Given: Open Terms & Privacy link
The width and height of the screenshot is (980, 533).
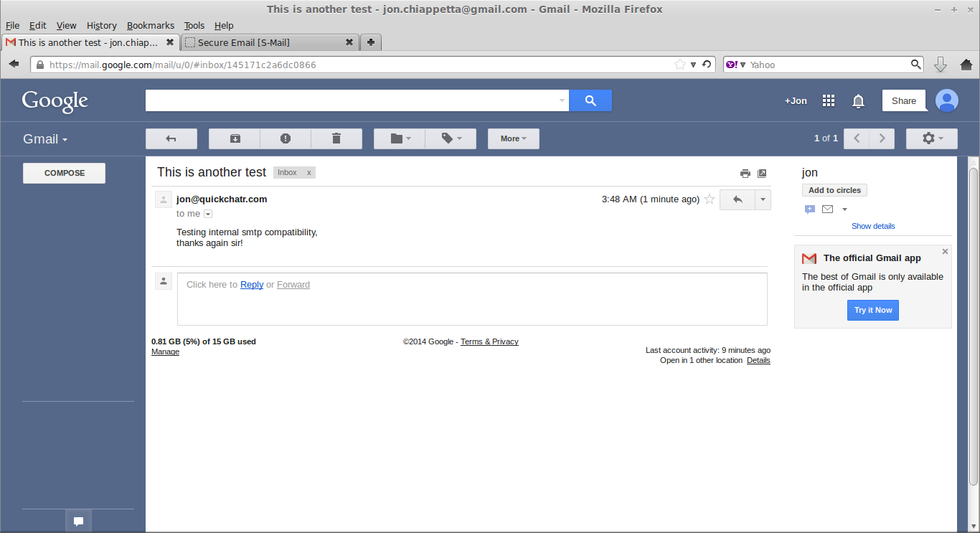Looking at the screenshot, I should click(x=489, y=341).
